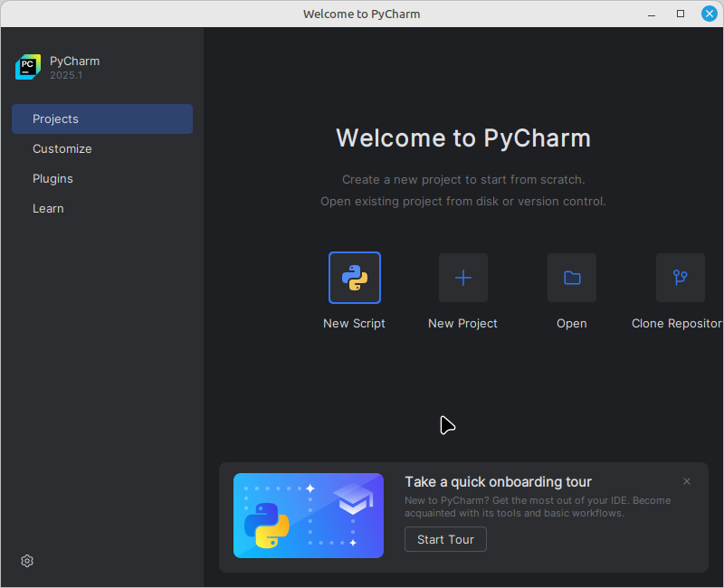Go to the Learn tab
Image resolution: width=724 pixels, height=588 pixels.
click(x=102, y=209)
